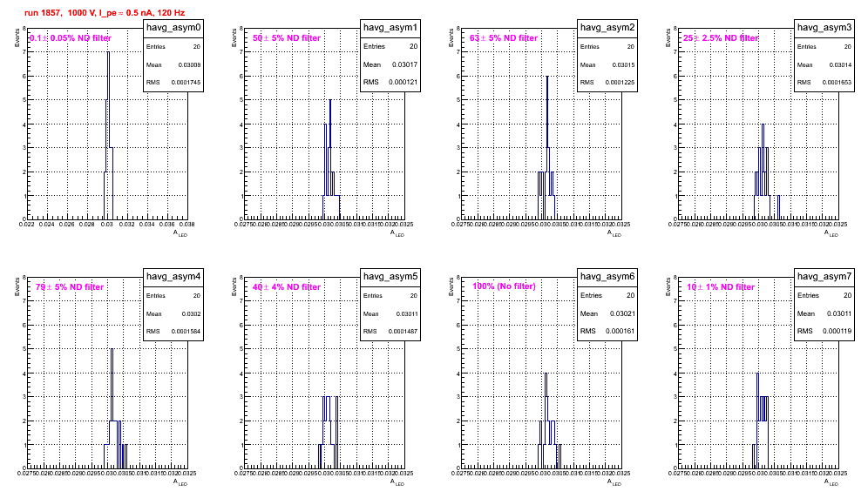Click the RMS value in havg_asym3 box
This screenshot has height=498, width=868.
[x=837, y=83]
